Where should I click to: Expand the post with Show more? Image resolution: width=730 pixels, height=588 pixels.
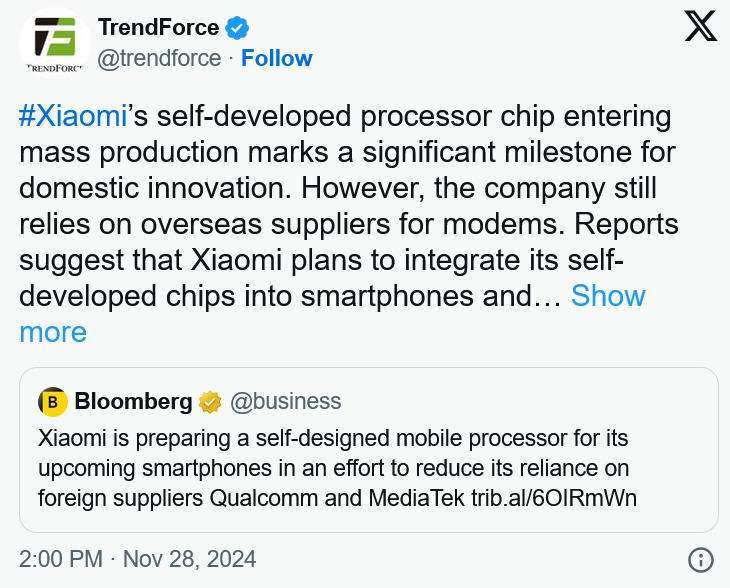pos(608,296)
